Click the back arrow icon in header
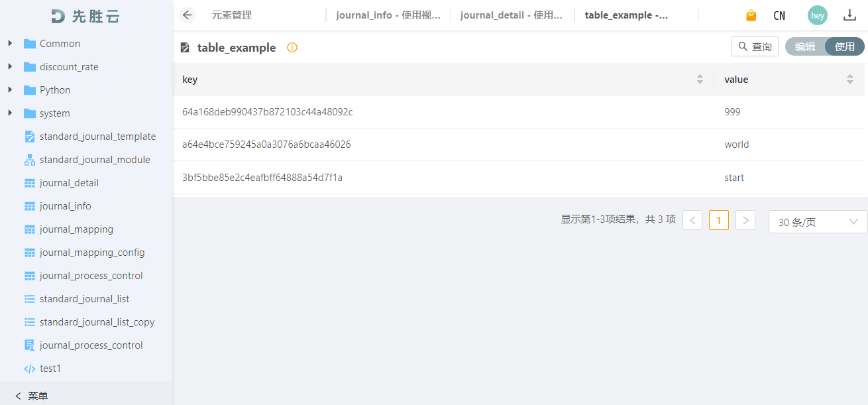868x405 pixels. [188, 15]
